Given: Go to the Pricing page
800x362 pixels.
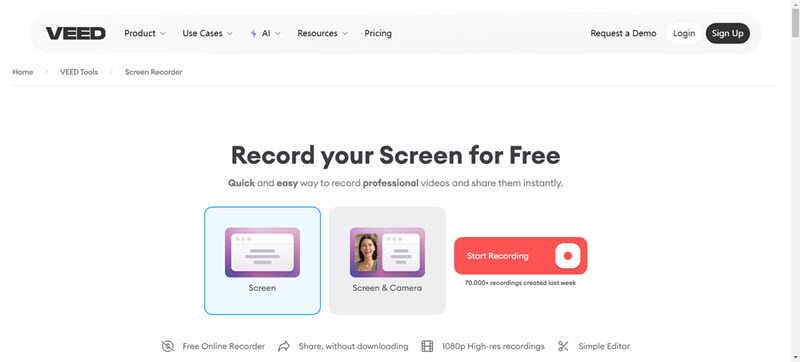Looking at the screenshot, I should point(378,33).
